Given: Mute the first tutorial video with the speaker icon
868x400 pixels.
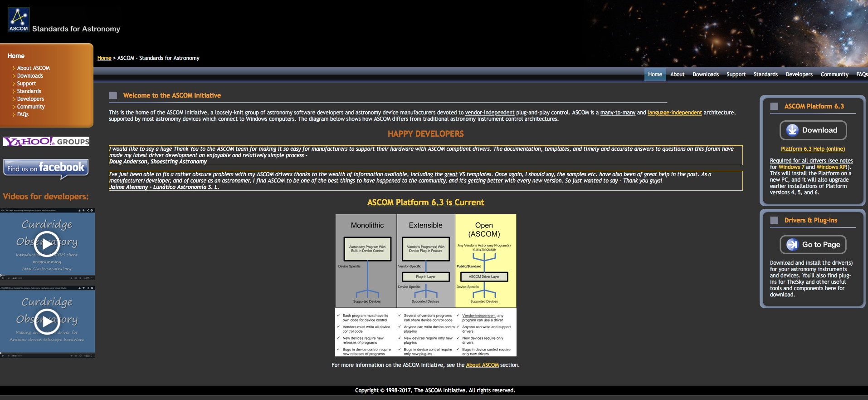Looking at the screenshot, I should pyautogui.click(x=9, y=278).
